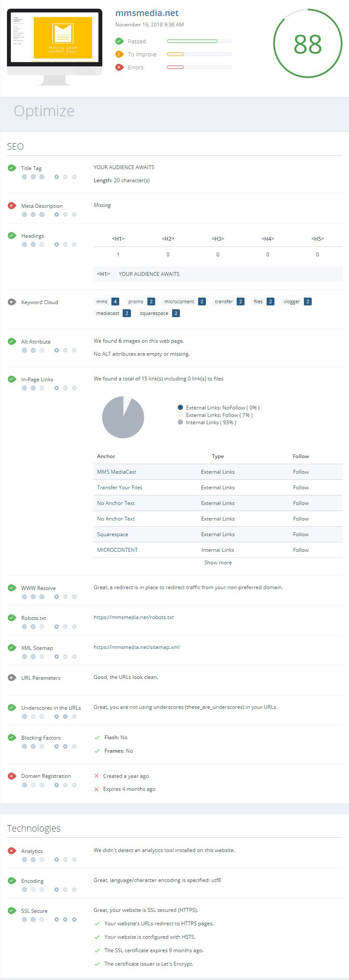The width and height of the screenshot is (349, 980).
Task: Open the MMS MediaCast anchor link
Action: pyautogui.click(x=117, y=472)
